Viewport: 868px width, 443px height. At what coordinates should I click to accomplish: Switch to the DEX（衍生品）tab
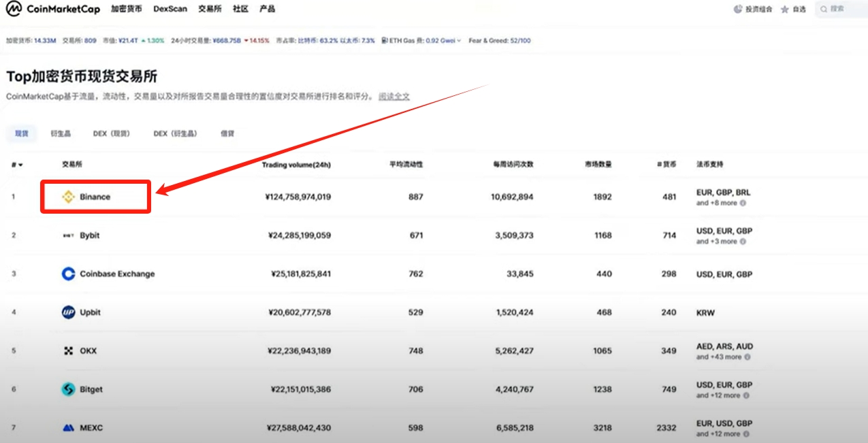176,133
